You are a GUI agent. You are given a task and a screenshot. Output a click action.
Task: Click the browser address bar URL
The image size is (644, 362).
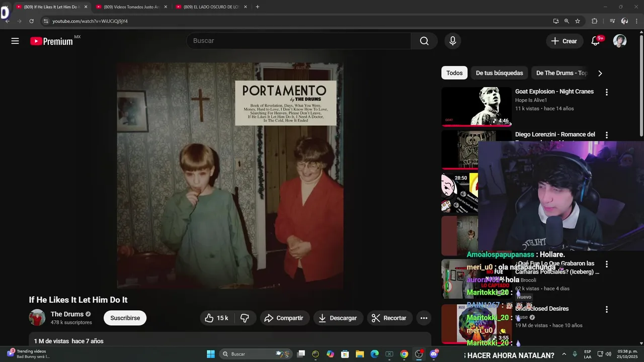pyautogui.click(x=90, y=21)
